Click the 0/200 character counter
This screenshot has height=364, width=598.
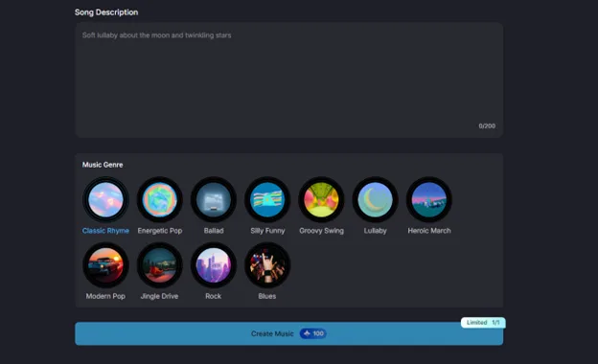(x=487, y=126)
